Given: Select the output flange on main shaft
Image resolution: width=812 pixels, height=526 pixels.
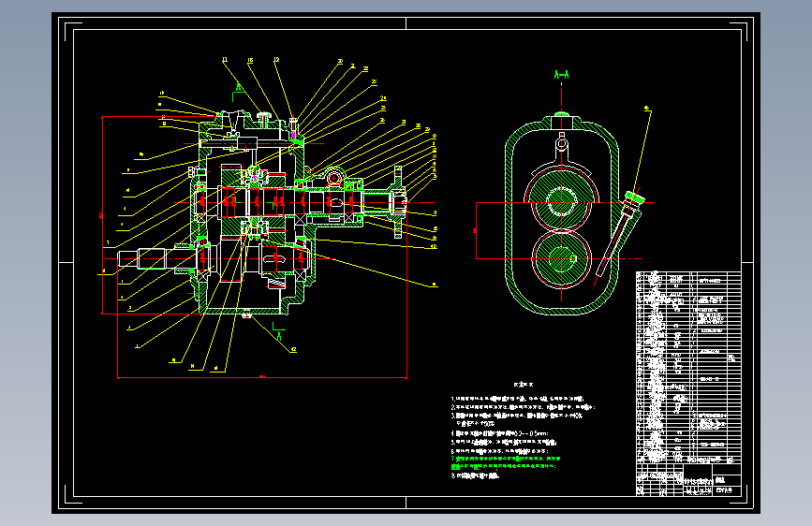Looking at the screenshot, I should coord(398,202).
